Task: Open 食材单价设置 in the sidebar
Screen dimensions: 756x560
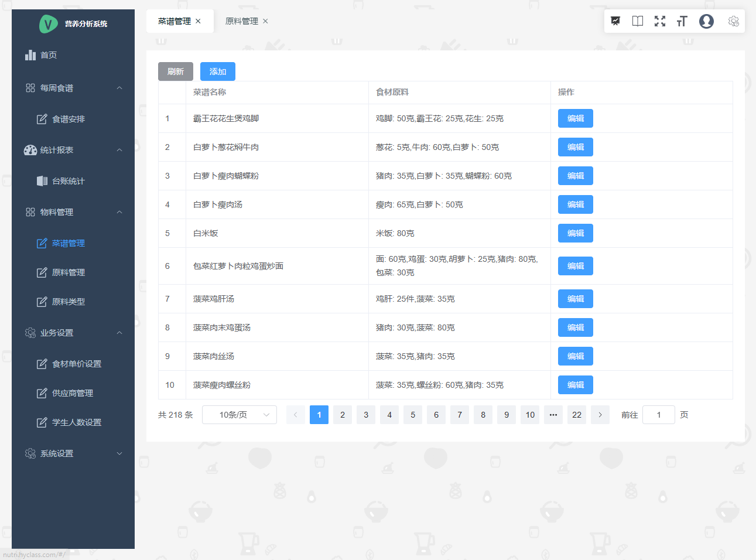Action: point(76,364)
